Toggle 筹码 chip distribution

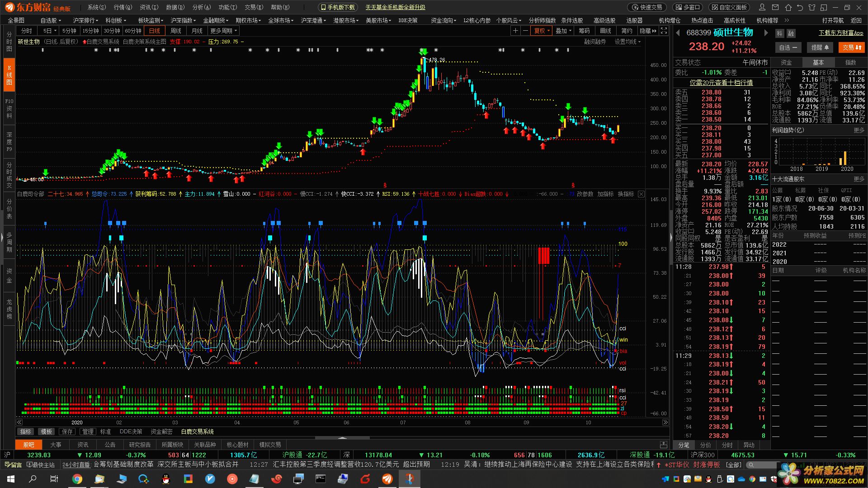pyautogui.click(x=584, y=31)
